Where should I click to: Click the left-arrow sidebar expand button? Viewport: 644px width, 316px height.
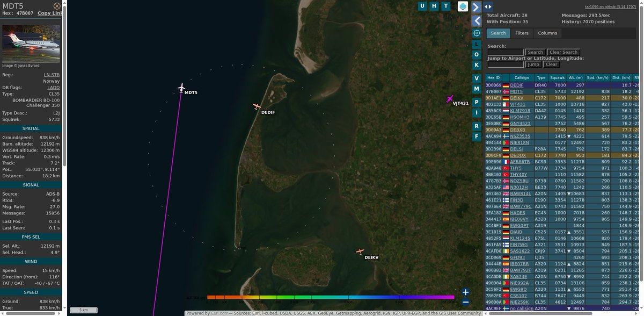(x=476, y=21)
